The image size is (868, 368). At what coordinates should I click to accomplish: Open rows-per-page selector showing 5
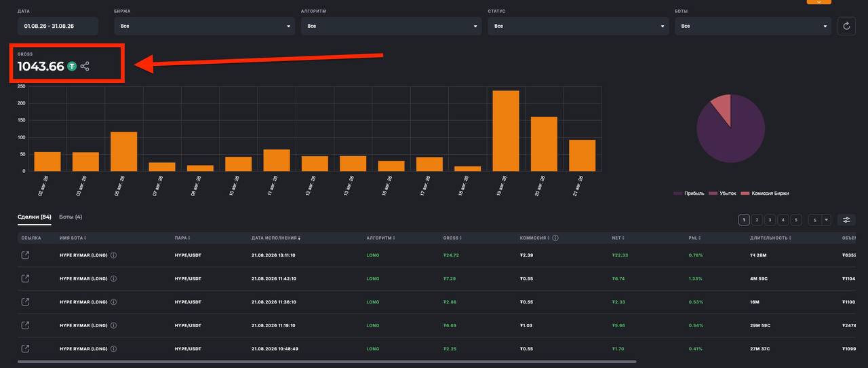pos(819,220)
